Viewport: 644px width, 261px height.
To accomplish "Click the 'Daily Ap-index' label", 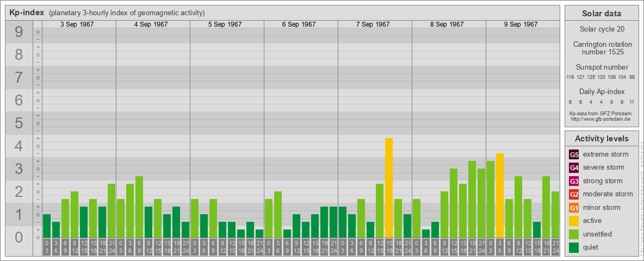I will click(x=602, y=91).
